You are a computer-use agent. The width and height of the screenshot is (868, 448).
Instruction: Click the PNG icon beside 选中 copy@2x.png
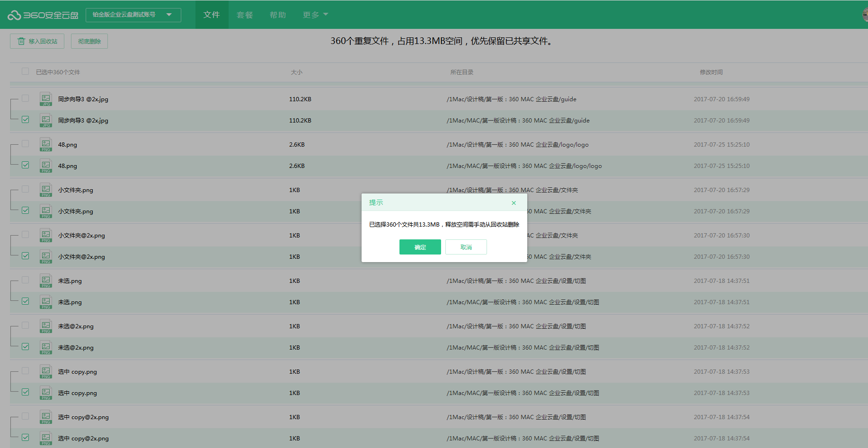[x=45, y=417]
